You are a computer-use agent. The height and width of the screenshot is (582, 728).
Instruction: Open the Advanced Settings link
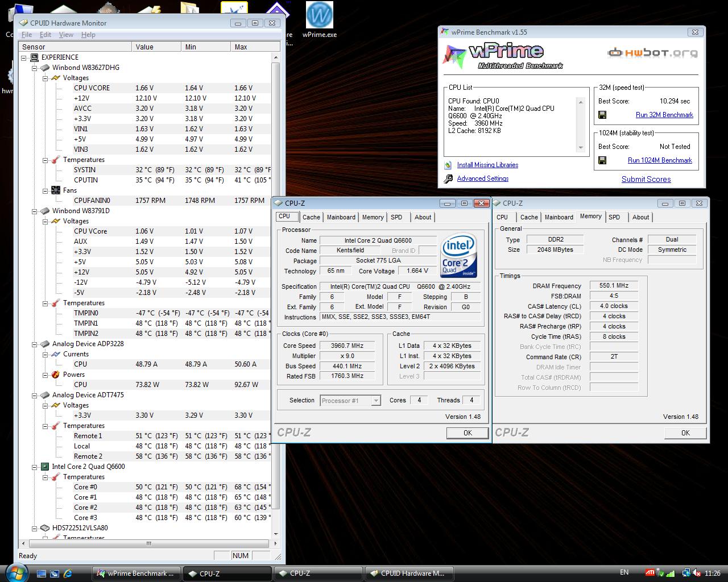[483, 178]
